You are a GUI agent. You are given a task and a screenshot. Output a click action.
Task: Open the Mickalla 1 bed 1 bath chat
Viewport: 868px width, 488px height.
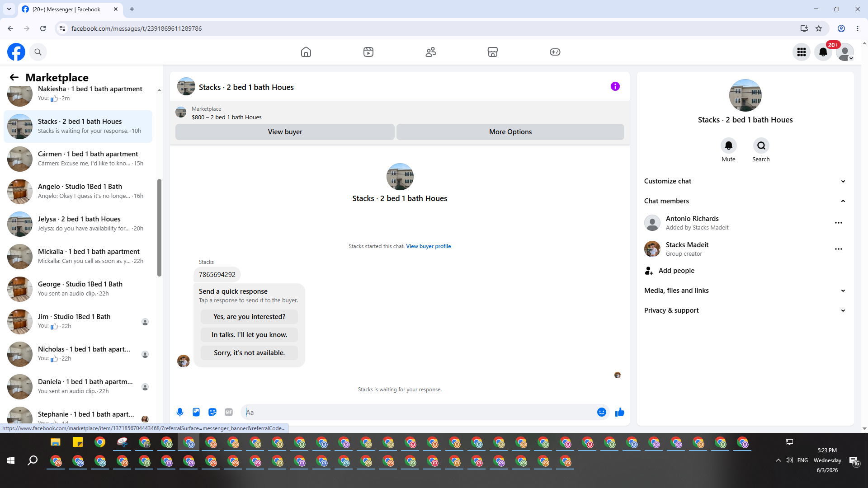coord(78,256)
